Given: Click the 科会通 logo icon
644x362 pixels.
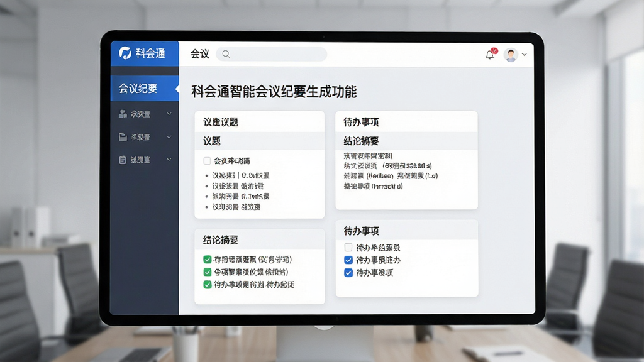Looking at the screenshot, I should tap(125, 53).
